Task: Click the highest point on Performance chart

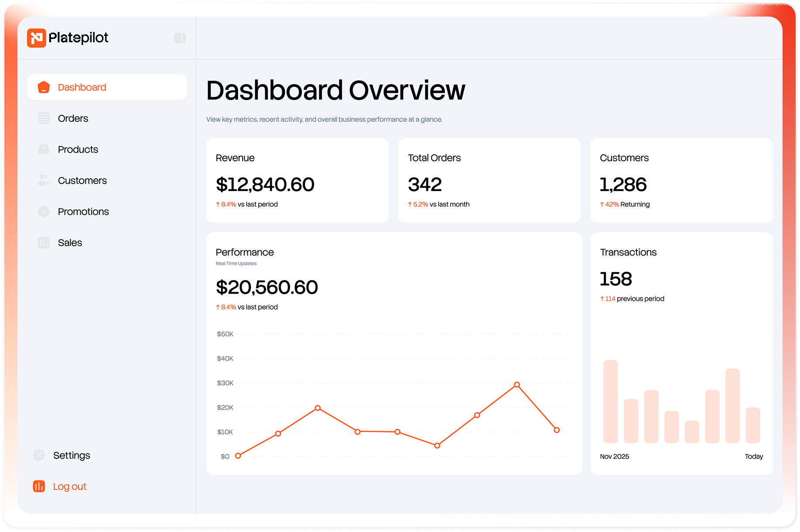Action: 517,385
